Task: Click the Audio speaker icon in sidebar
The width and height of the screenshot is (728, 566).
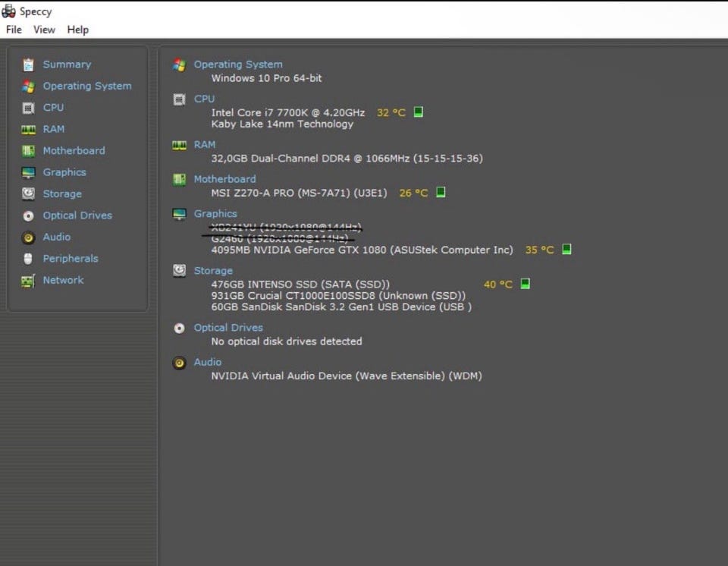Action: [x=28, y=237]
